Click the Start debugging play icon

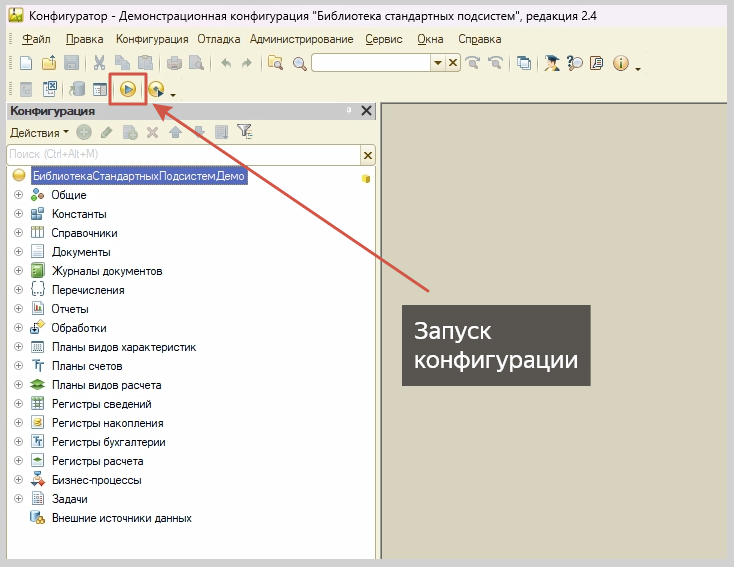tap(128, 89)
